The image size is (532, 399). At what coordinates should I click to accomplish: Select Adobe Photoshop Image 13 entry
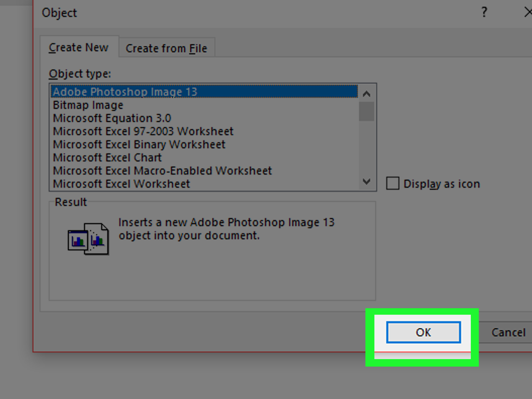pos(125,92)
